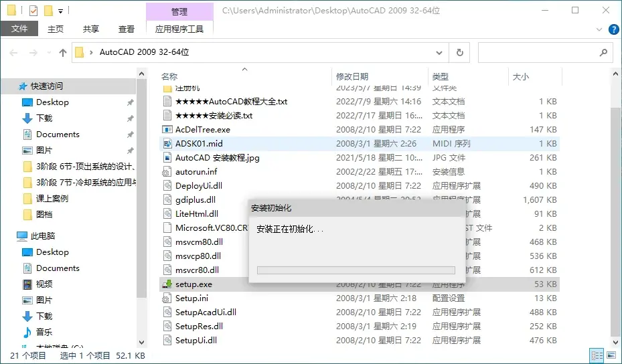Screen dimensions: 622x364
Task: Switch to the 共享 ribbon tab
Action: pyautogui.click(x=91, y=29)
